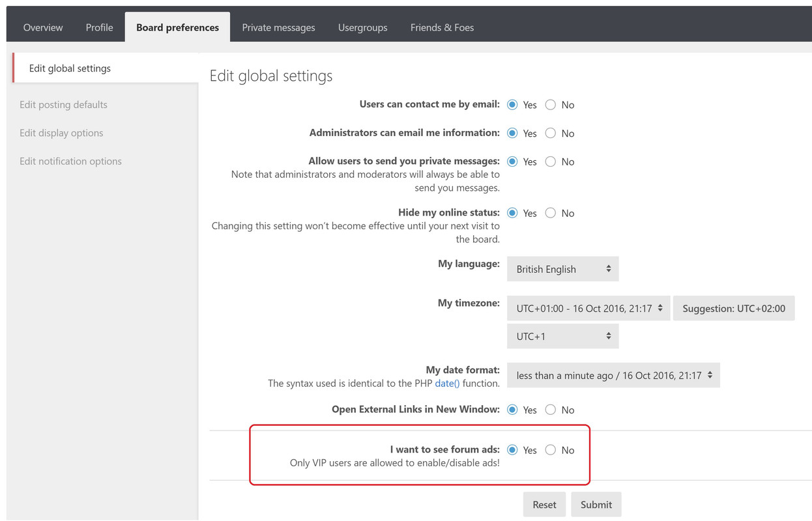Image resolution: width=812 pixels, height=521 pixels.
Task: Choose Yes for administrators emailing information
Action: [x=512, y=134]
